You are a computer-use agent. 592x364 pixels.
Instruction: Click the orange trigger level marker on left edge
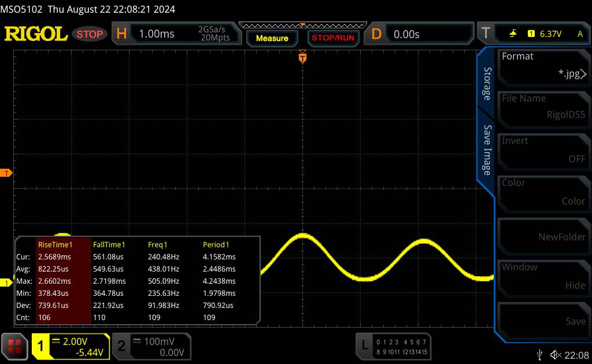pos(6,173)
